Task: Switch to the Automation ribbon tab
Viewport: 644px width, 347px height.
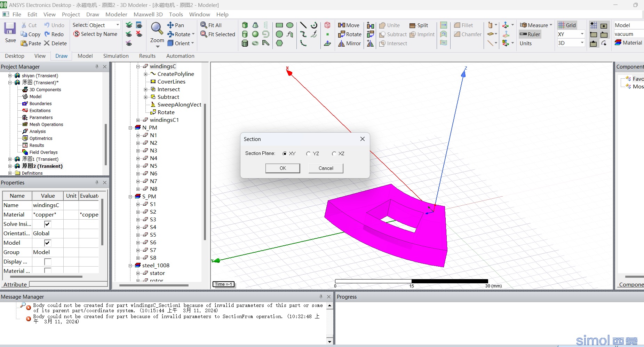Action: click(180, 56)
